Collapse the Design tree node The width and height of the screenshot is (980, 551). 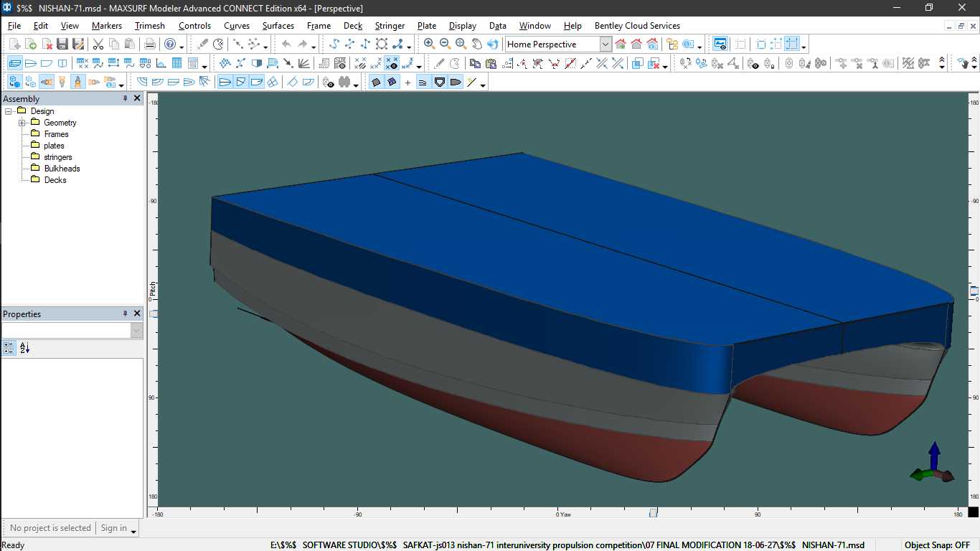(9, 111)
